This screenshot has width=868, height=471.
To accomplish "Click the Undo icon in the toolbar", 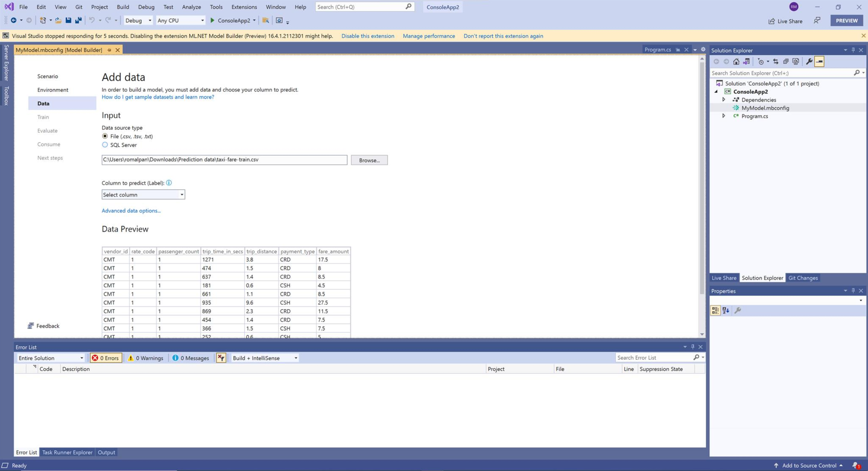I will click(x=92, y=20).
